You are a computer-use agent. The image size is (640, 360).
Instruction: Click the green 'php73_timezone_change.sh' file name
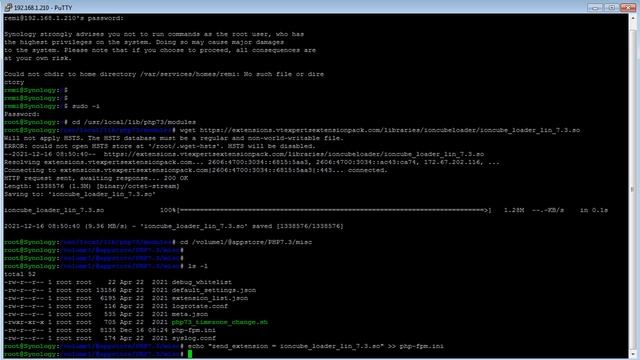point(220,322)
